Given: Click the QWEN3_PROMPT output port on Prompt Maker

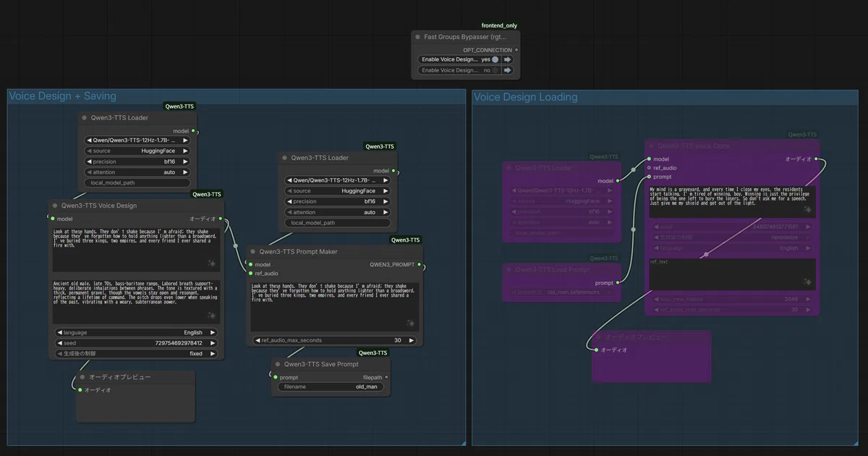Looking at the screenshot, I should click(x=420, y=264).
